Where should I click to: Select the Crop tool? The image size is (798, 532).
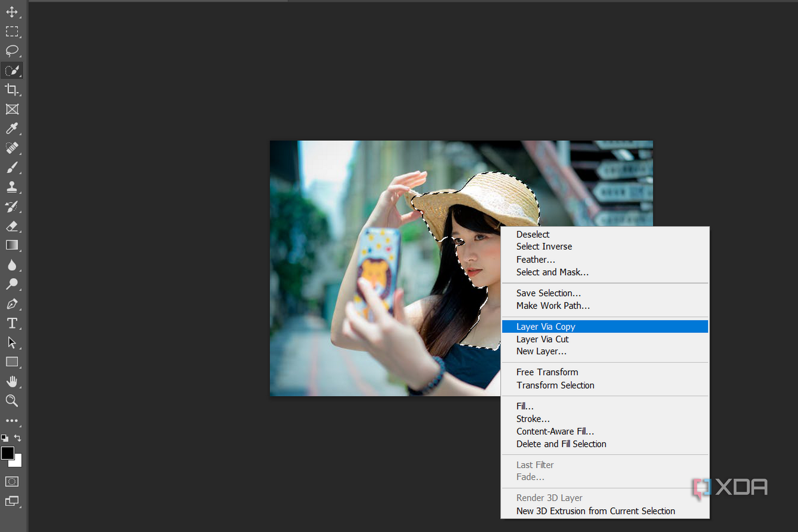click(12, 89)
